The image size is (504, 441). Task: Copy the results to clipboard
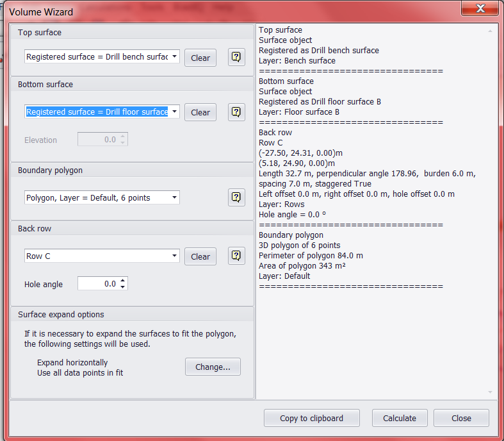311,418
